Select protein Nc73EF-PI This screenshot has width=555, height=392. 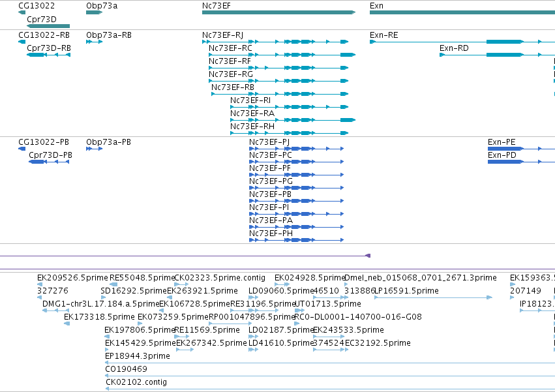(x=269, y=207)
